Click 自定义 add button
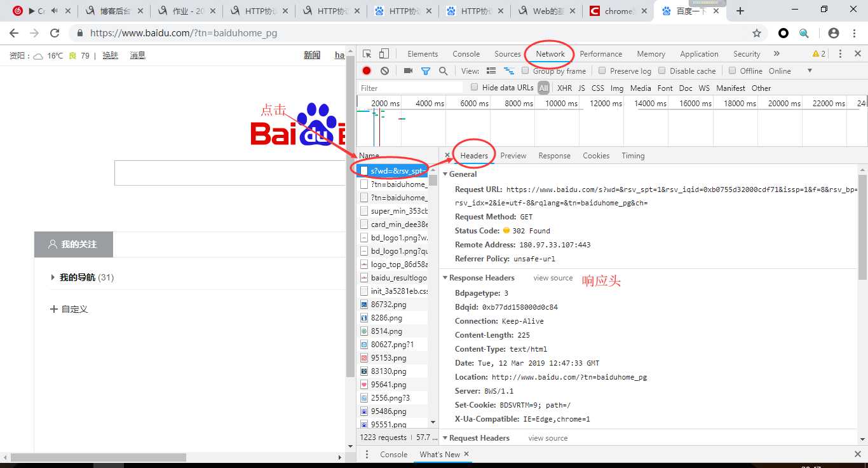Screen dimensions: 868x468 [69, 309]
